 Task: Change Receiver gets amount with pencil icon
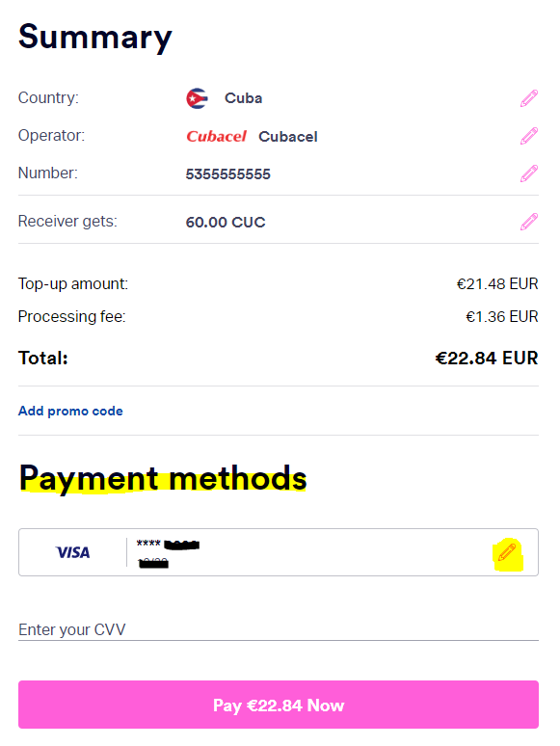528,222
